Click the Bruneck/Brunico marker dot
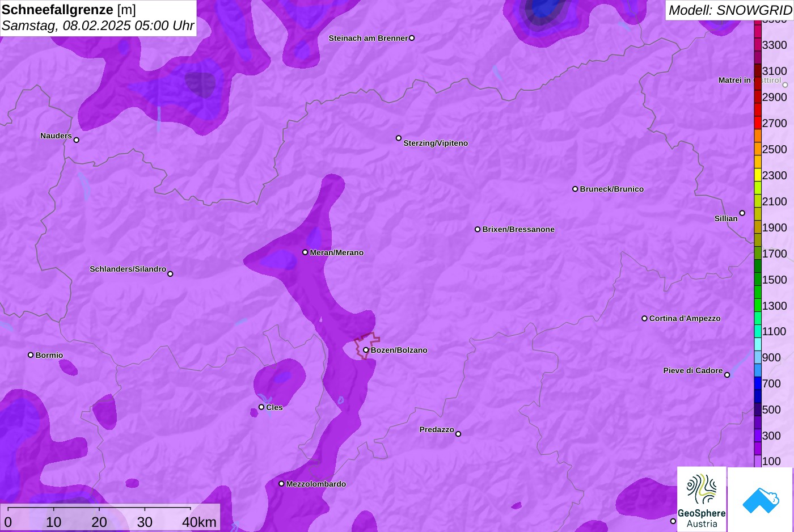Screen dimensions: 794x532 [x=575, y=189]
